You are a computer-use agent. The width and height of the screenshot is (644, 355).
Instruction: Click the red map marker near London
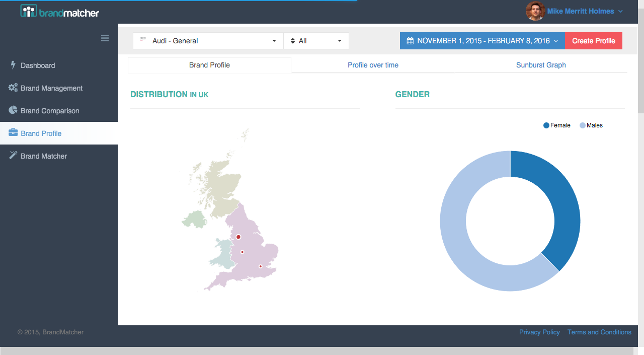[260, 266]
